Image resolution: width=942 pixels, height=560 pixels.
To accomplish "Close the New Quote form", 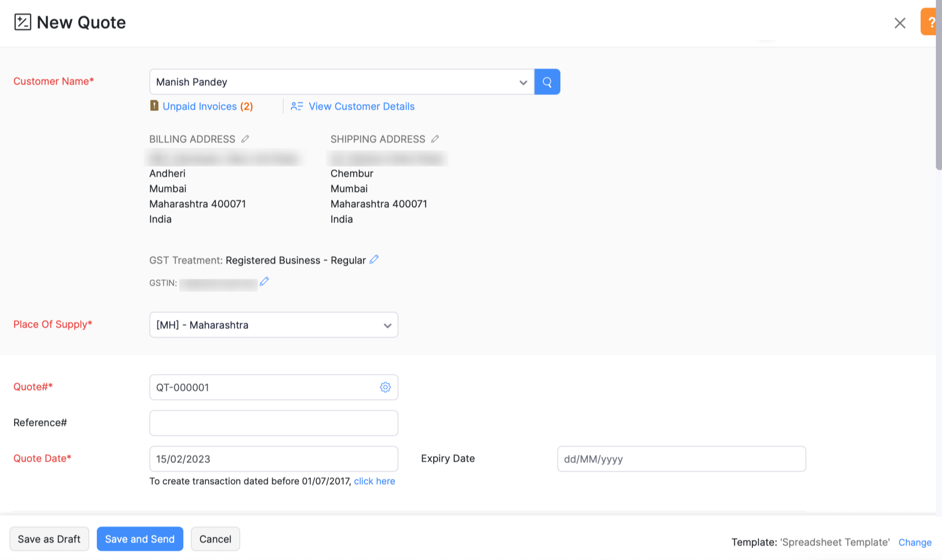I will [899, 23].
